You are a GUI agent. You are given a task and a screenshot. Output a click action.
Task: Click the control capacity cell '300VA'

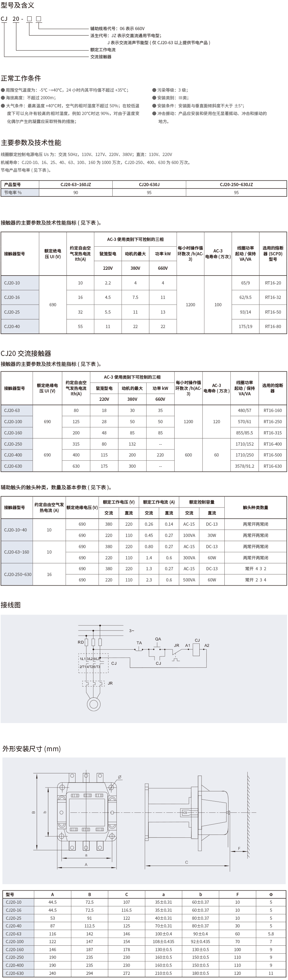[189, 558]
